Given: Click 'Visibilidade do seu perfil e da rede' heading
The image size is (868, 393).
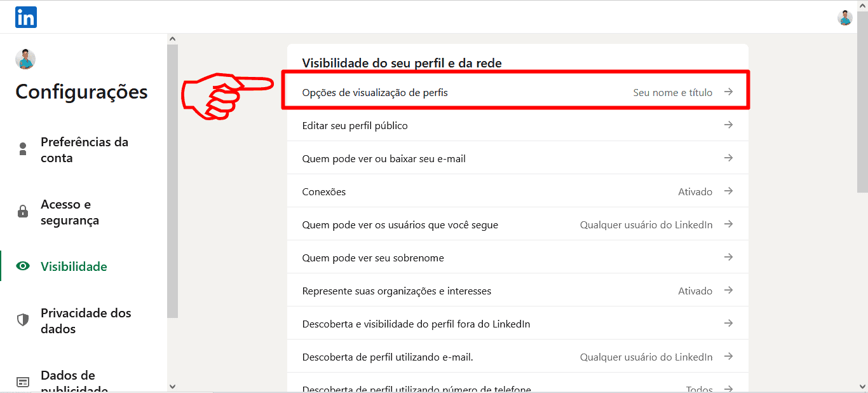Looking at the screenshot, I should [x=402, y=63].
